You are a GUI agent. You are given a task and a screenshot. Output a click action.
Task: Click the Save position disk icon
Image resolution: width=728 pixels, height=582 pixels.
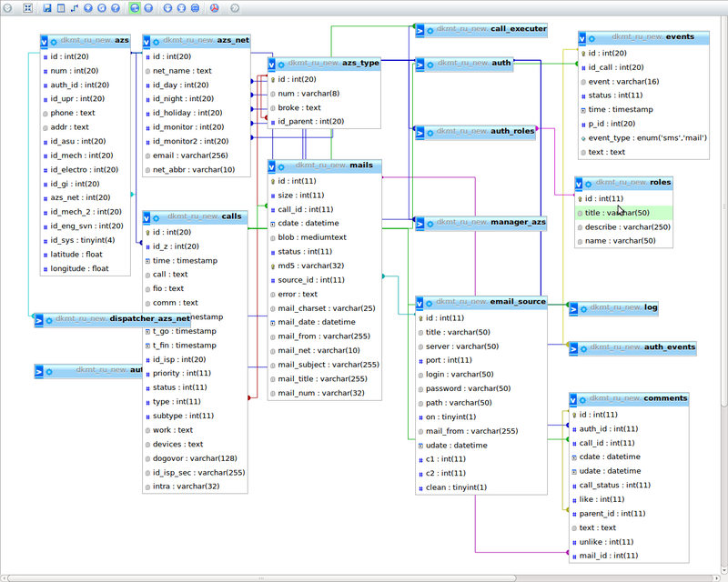[47, 8]
